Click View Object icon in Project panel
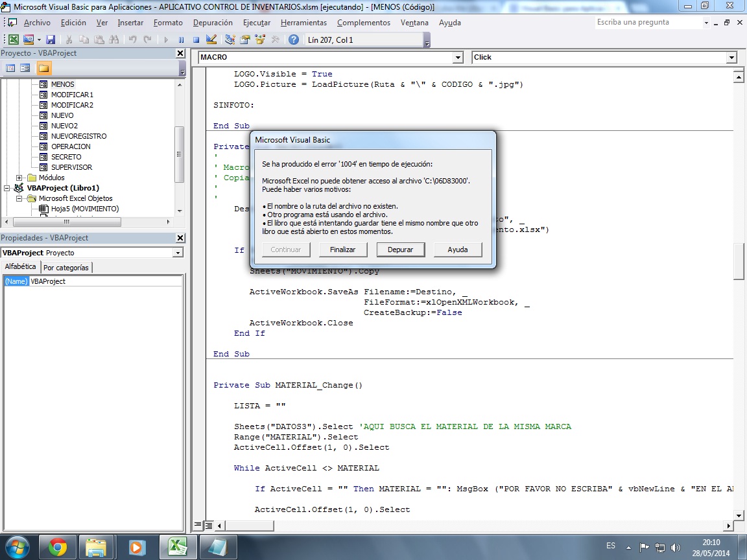Screen dimensions: 747x560 (25, 68)
